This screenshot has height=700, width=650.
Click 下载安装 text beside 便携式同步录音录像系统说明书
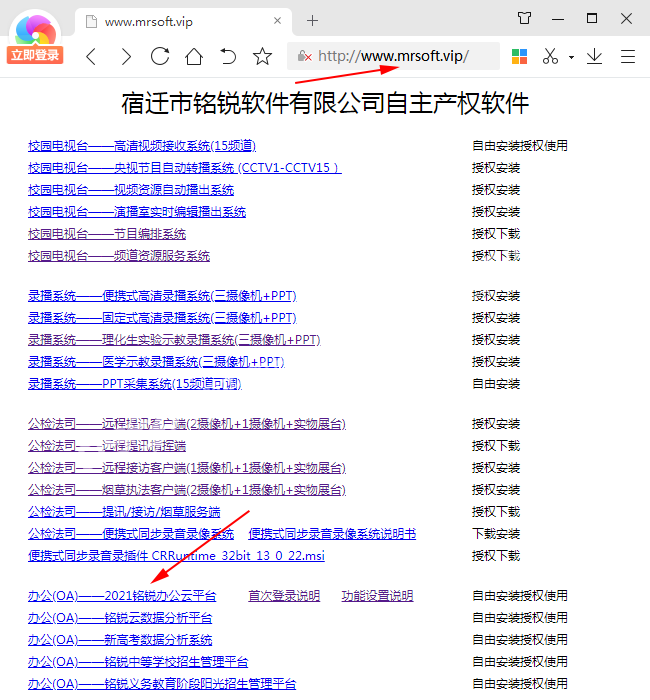tap(496, 534)
